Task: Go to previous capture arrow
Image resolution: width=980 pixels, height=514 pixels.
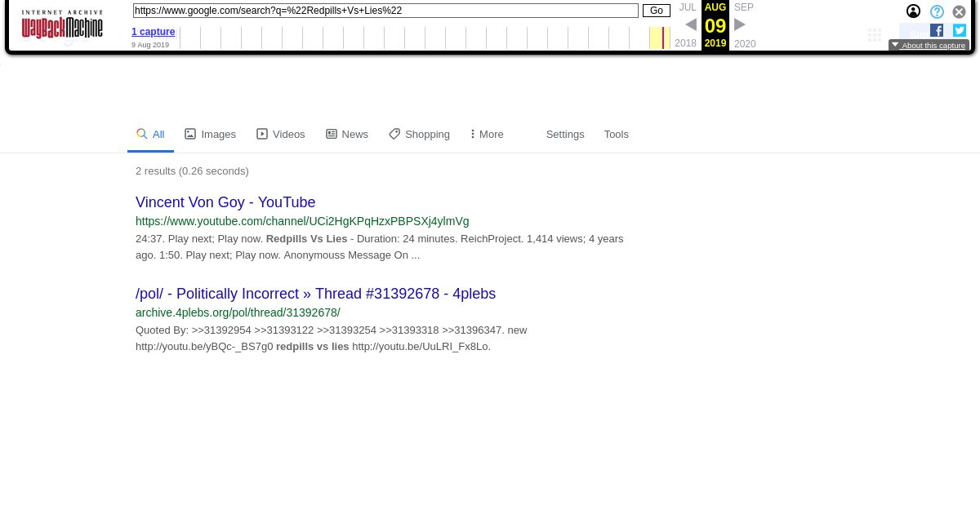Action: coord(691,24)
